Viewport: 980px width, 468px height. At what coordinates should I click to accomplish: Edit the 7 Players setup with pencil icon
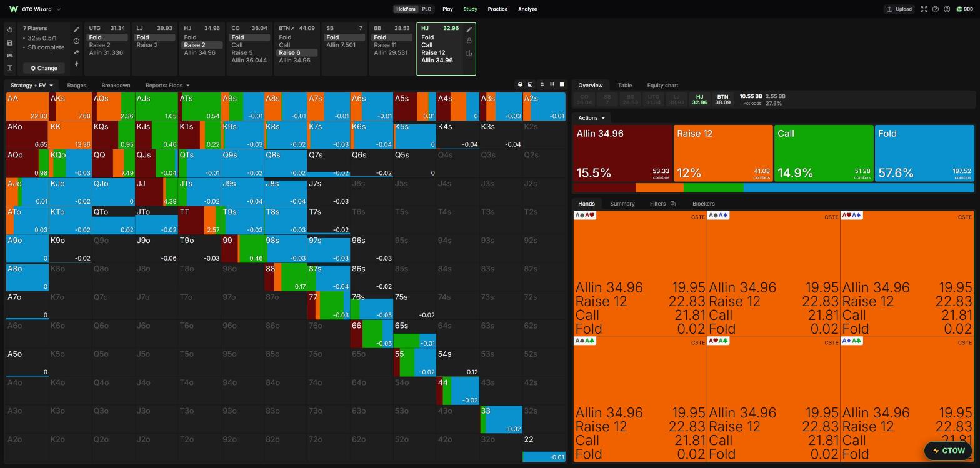pos(76,29)
